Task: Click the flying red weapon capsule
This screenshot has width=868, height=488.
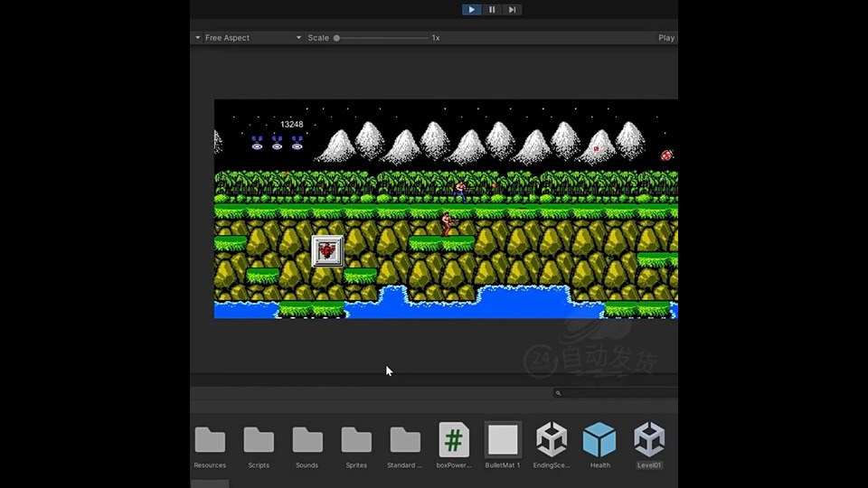Action: [666, 155]
